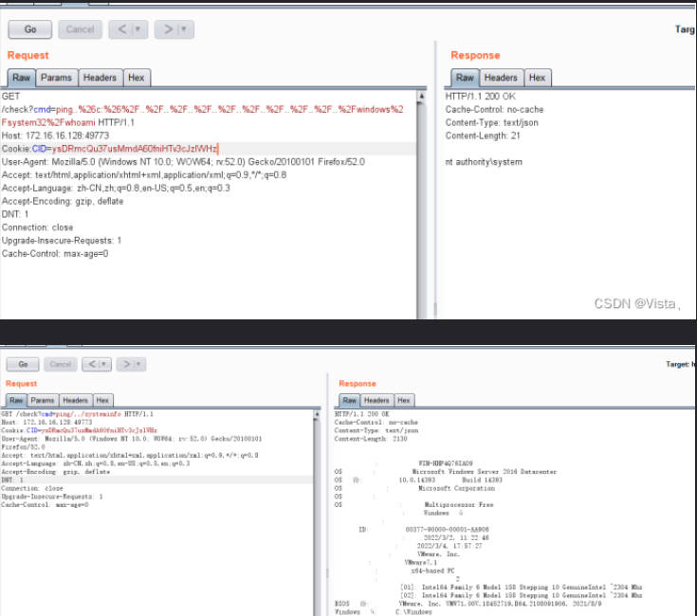Viewport: 697px width, 616px height.
Task: Click the Go button in the upper Repeater window
Action: click(29, 29)
